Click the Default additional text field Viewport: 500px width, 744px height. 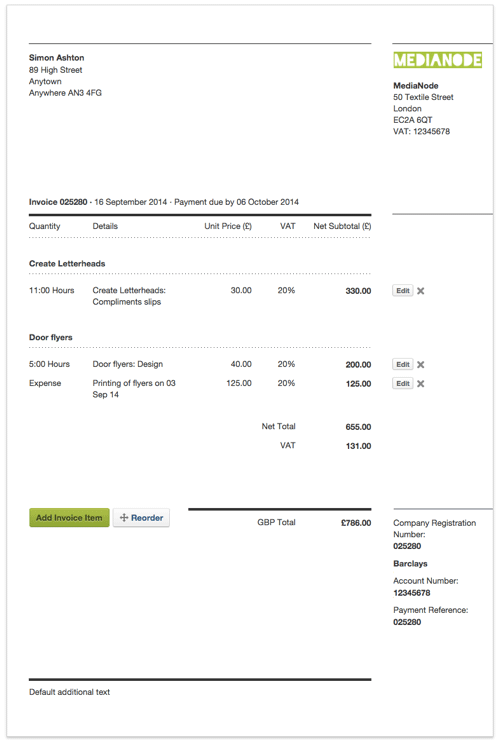click(x=69, y=692)
